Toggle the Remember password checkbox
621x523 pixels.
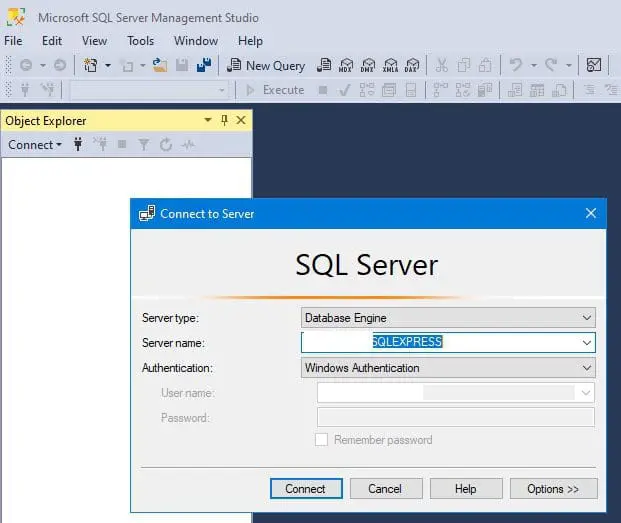pos(321,440)
